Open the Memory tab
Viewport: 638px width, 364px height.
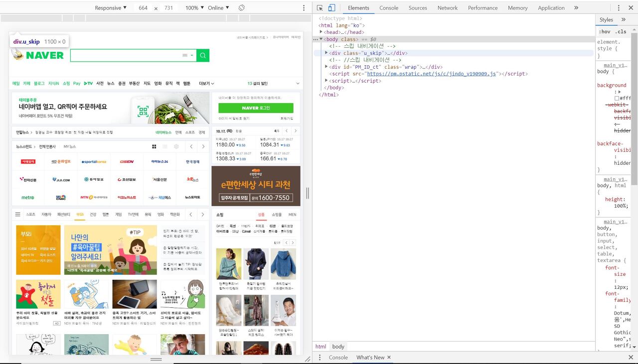coord(517,7)
